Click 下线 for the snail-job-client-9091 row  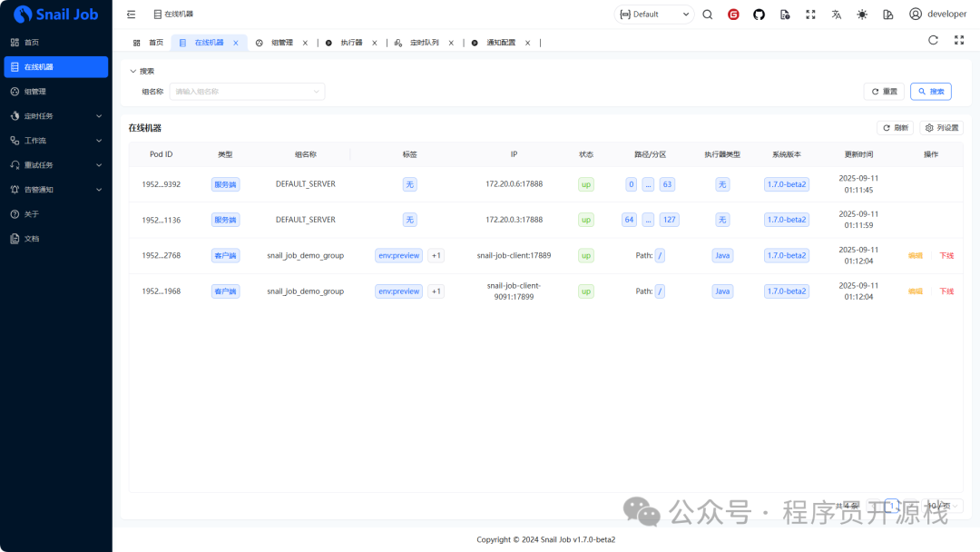point(946,291)
